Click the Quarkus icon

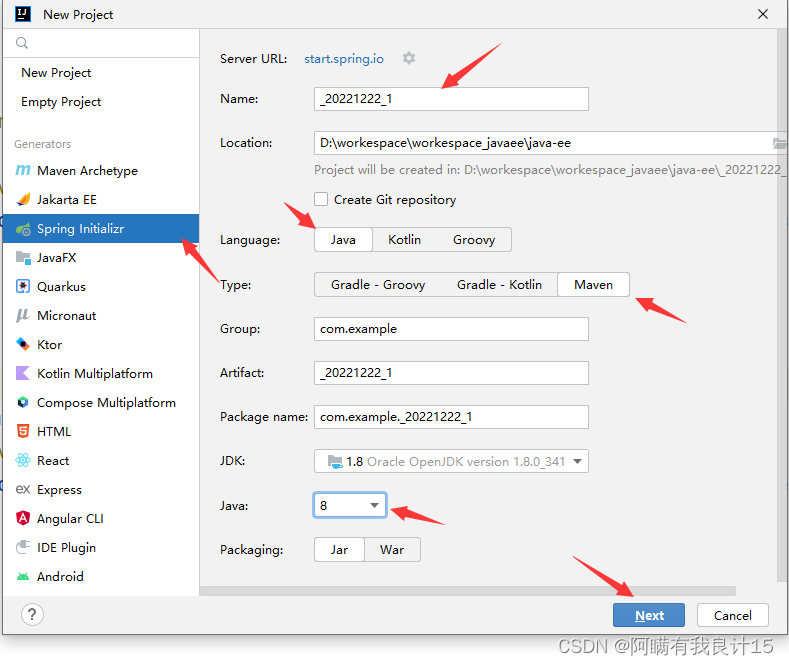tap(23, 287)
